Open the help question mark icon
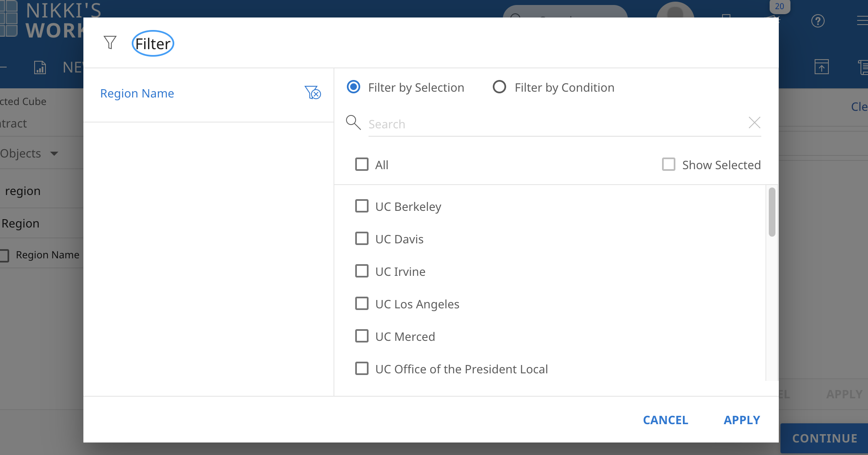The width and height of the screenshot is (868, 455). [x=818, y=21]
